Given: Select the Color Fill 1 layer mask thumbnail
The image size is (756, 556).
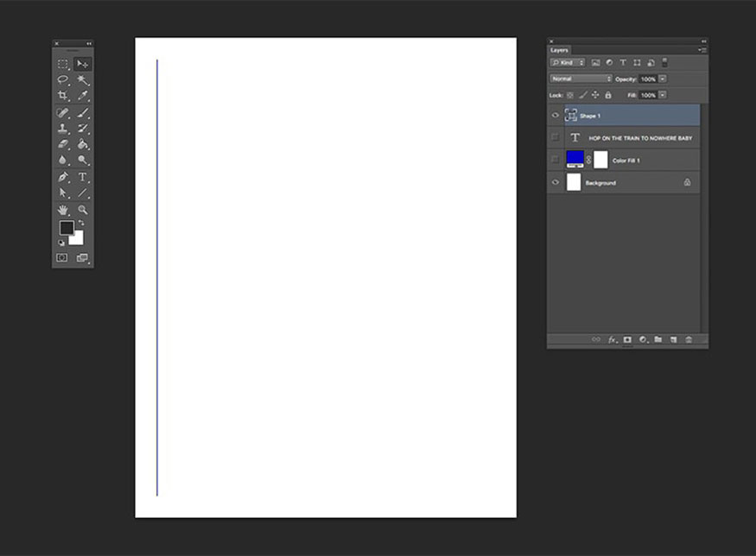Looking at the screenshot, I should 600,160.
